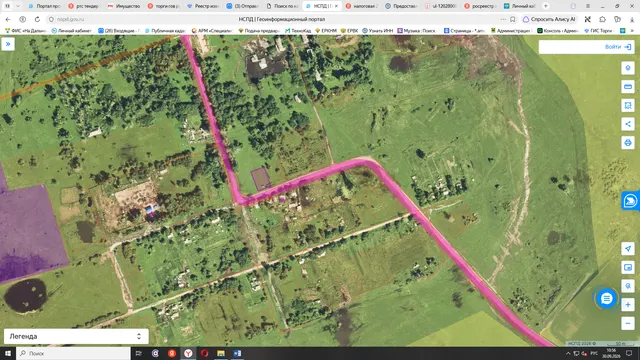Expand the Легенда dropdown

click(x=76, y=336)
